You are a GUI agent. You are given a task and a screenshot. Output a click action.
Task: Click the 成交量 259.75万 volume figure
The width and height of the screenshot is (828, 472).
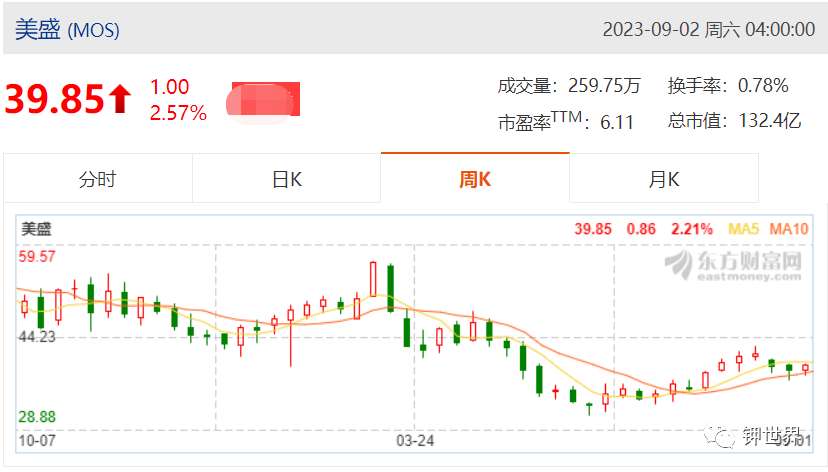pyautogui.click(x=569, y=86)
